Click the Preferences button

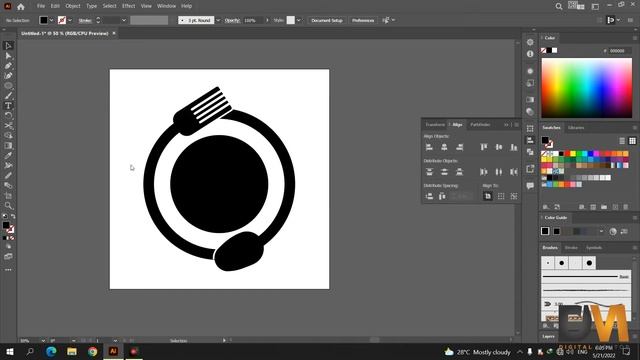click(363, 20)
